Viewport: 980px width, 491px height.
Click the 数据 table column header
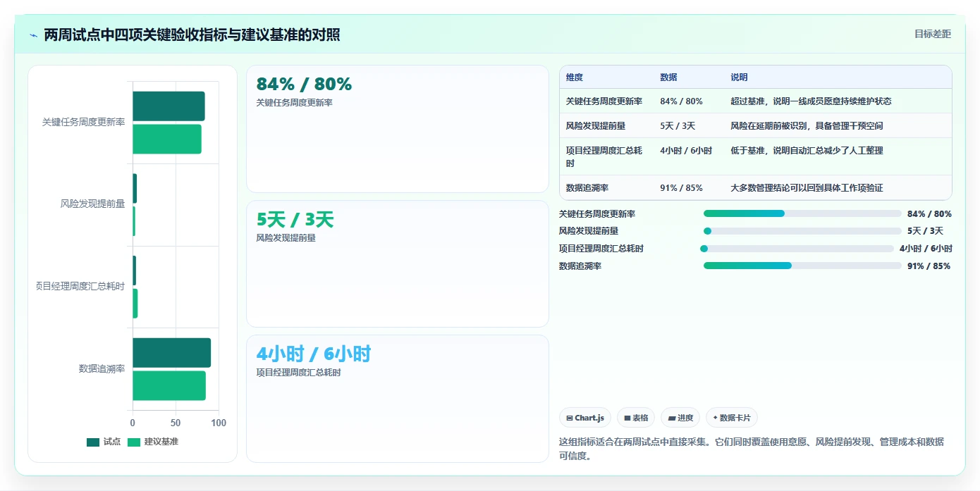[668, 77]
